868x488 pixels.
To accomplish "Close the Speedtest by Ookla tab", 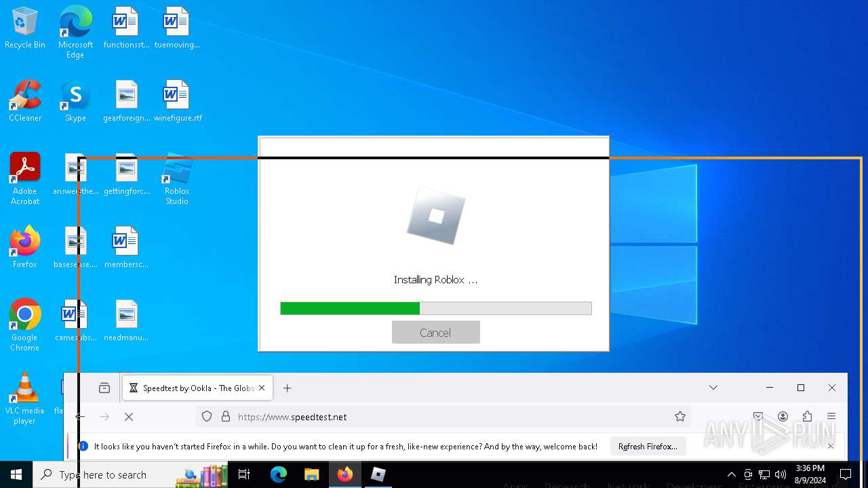I will [x=262, y=388].
